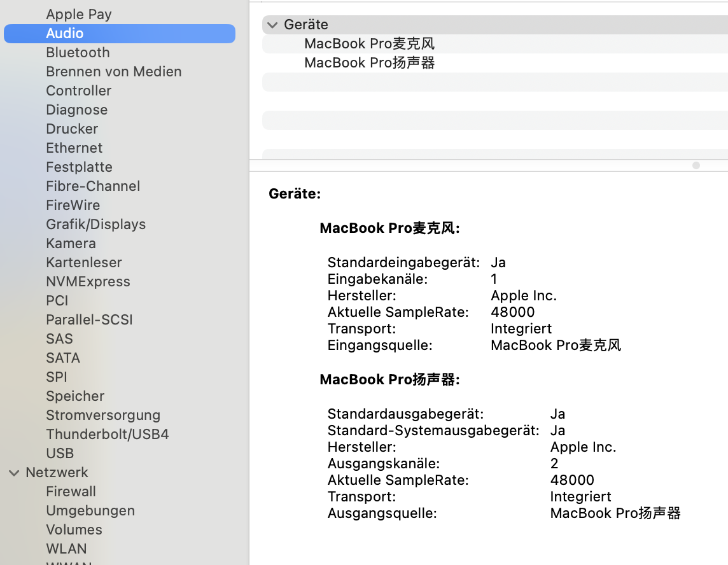Viewport: 728px width, 565px height.
Task: Select Festplatte in the sidebar
Action: [80, 167]
